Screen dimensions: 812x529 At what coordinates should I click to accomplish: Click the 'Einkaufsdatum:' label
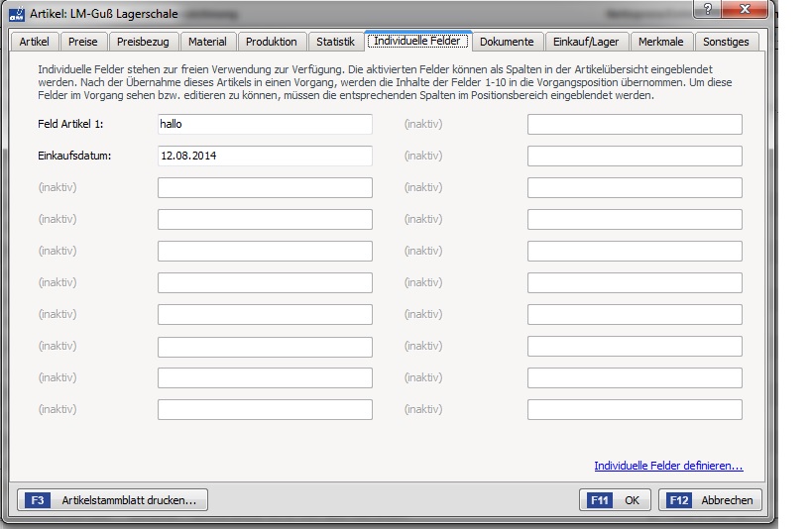74,156
